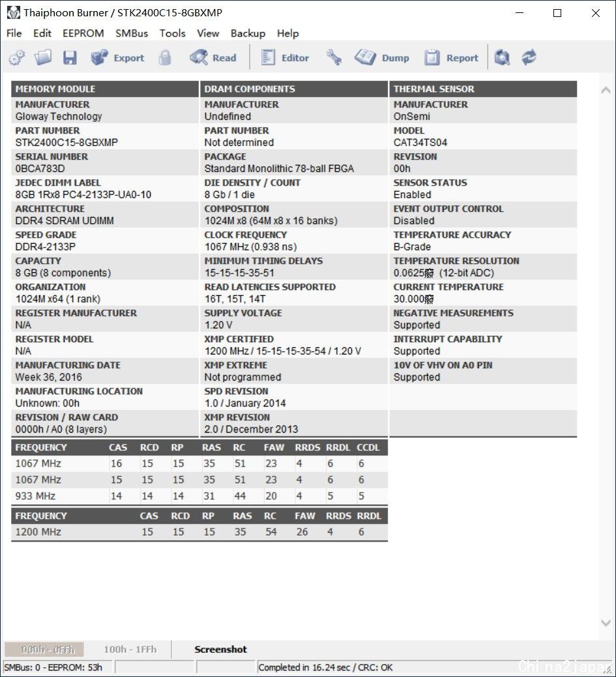Click the Week 36, 2016 manufacturing date
Viewport: 616px width, 677px height.
pyautogui.click(x=48, y=377)
